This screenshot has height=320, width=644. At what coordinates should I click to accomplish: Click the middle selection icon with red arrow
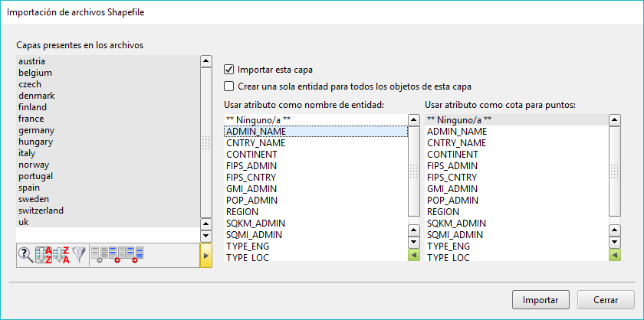pyautogui.click(x=117, y=255)
